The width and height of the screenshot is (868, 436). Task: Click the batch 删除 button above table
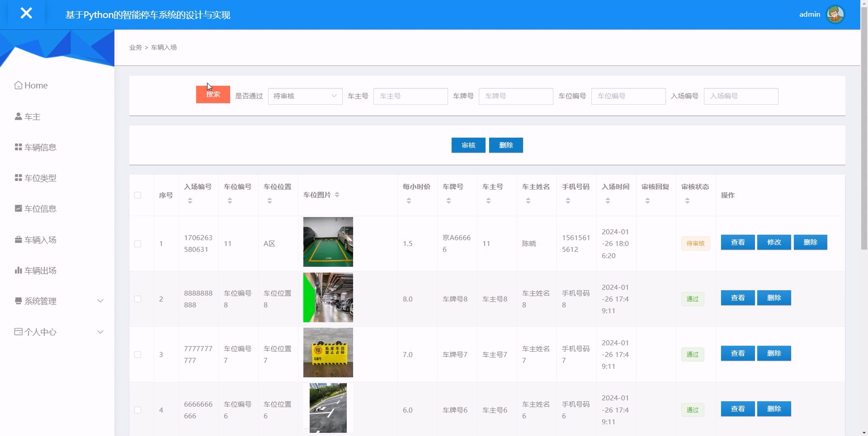(x=506, y=145)
